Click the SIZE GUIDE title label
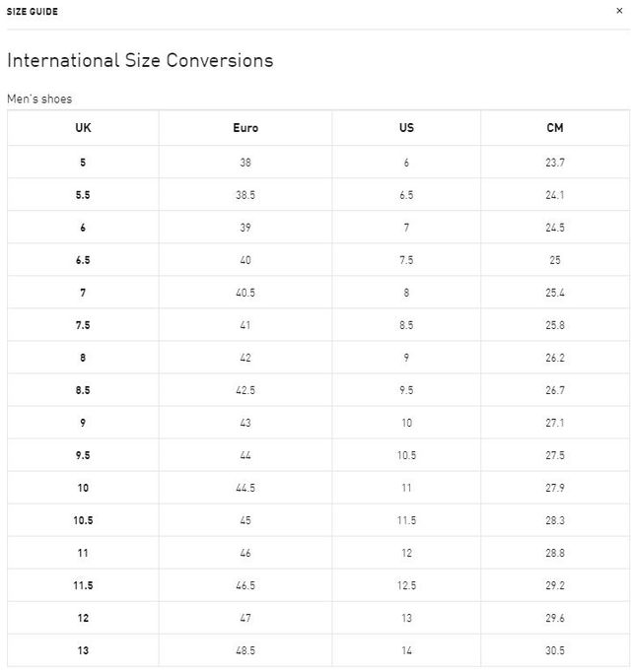The height and width of the screenshot is (672, 631). tap(33, 12)
